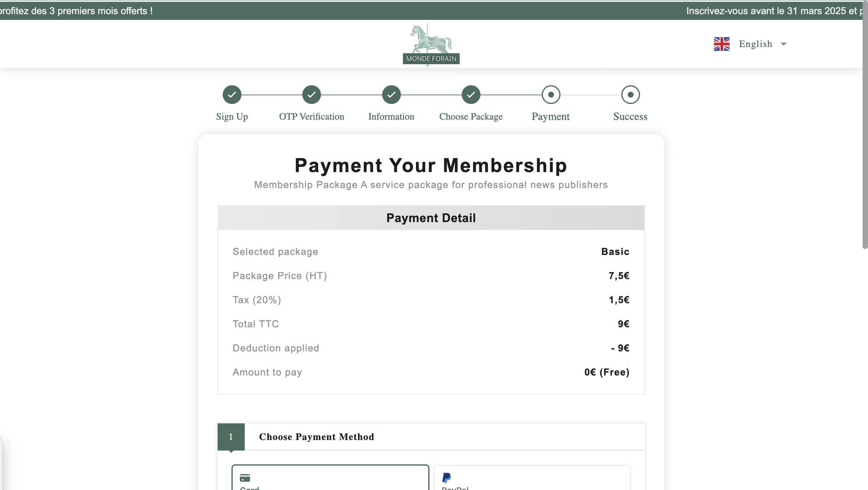
Task: Open the English language dropdown
Action: [755, 44]
